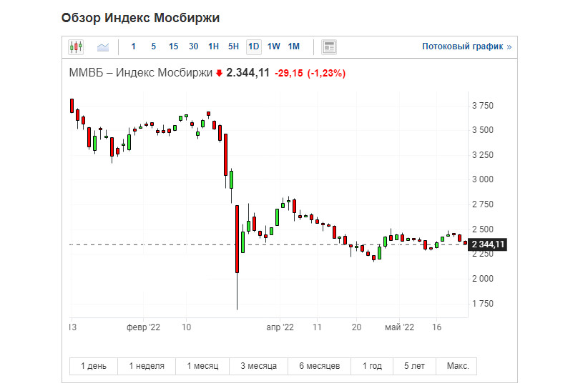Switch to the 1M interval
This screenshot has width=588, height=391.
point(293,46)
